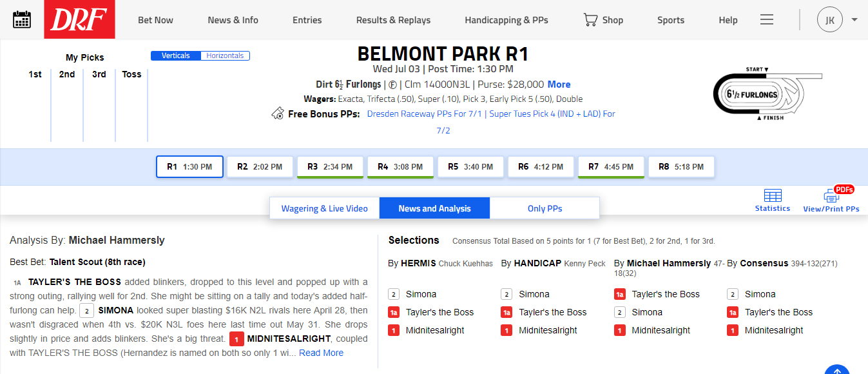This screenshot has width=868, height=374.
Task: Open the calendar icon in header
Action: tap(22, 19)
